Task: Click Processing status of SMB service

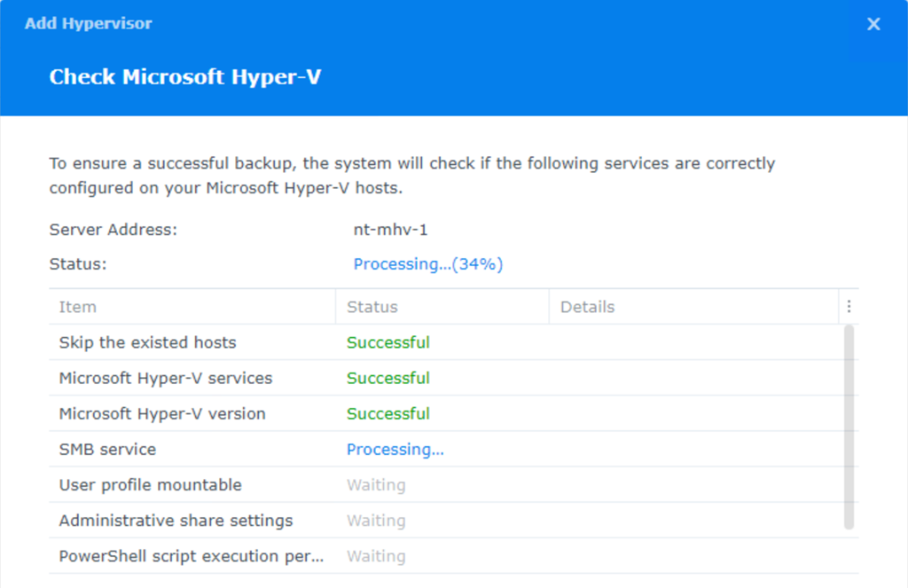Action: click(395, 450)
